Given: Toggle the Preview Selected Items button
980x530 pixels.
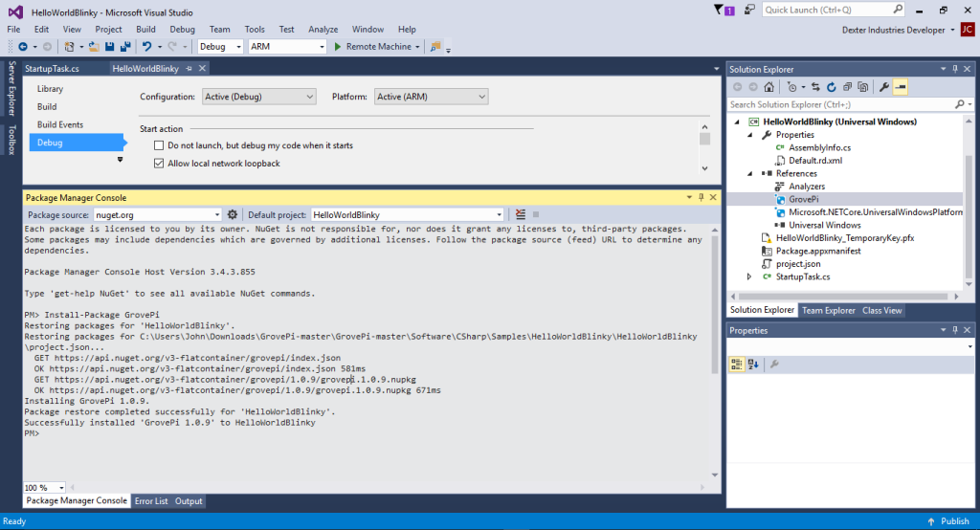Looking at the screenshot, I should 901,87.
